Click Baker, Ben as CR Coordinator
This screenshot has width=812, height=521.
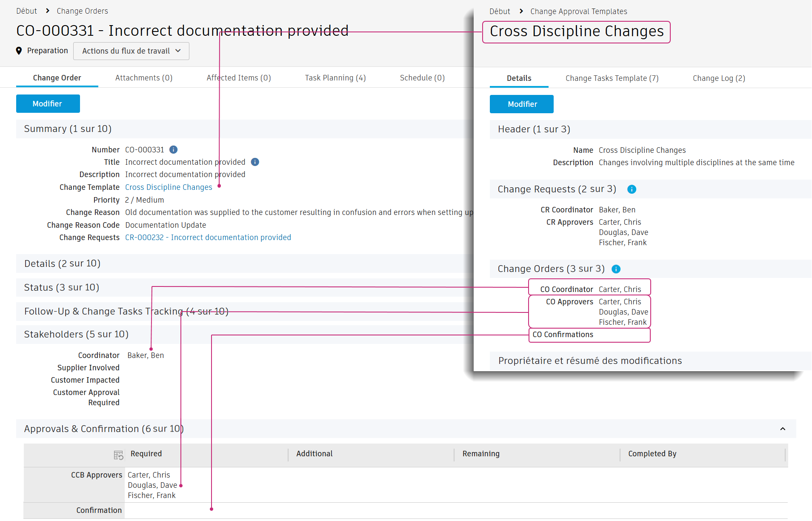617,210
